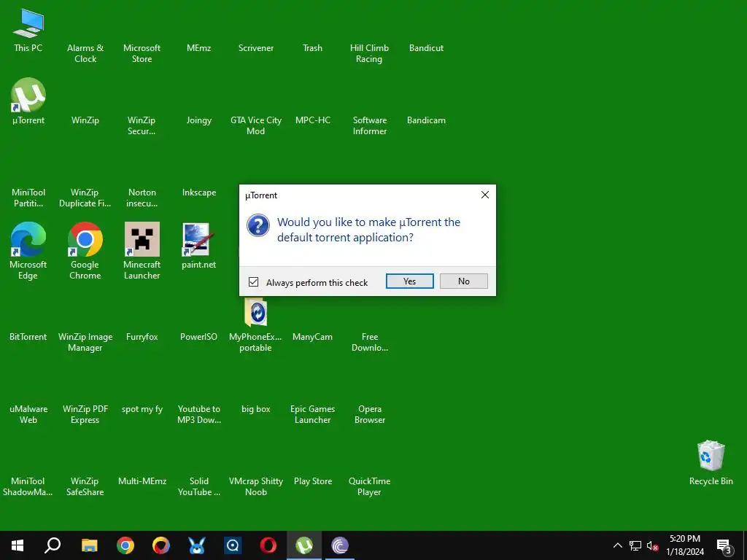Select the WinZip PDF Express label

85,414
